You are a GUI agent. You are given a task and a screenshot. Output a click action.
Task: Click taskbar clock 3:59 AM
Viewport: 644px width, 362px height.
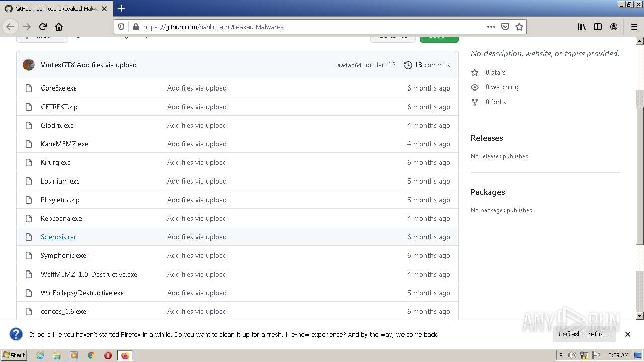tap(618, 355)
